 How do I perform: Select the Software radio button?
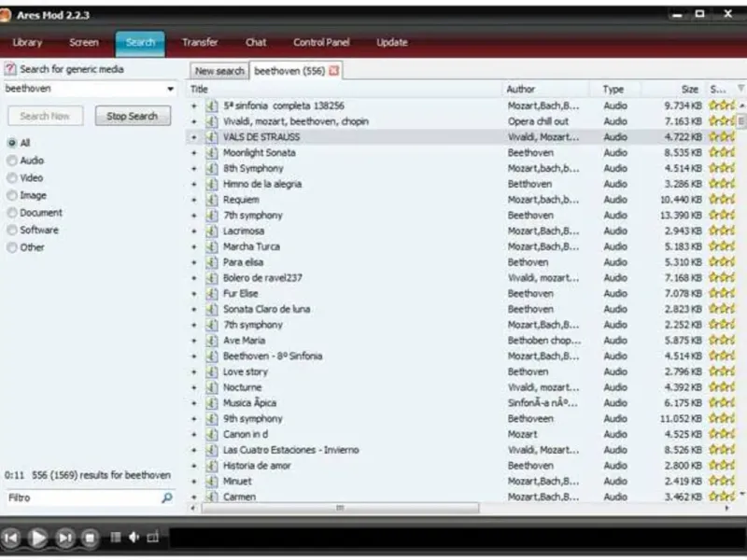(x=12, y=230)
